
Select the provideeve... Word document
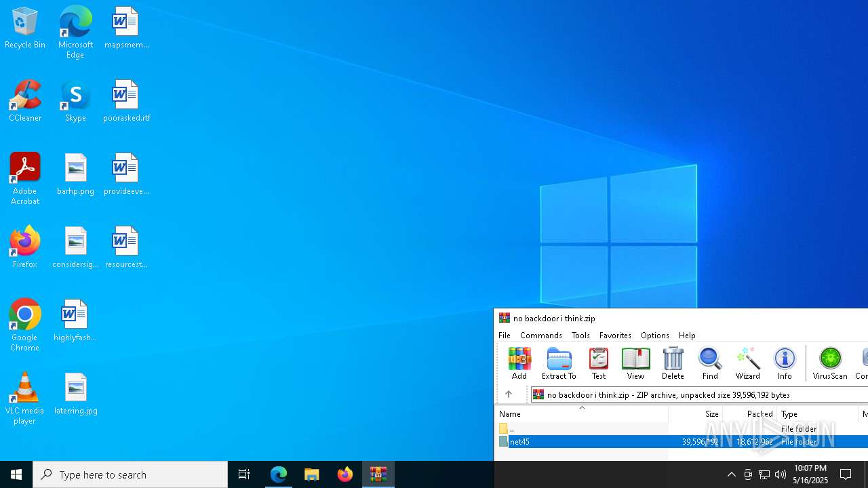(126, 175)
